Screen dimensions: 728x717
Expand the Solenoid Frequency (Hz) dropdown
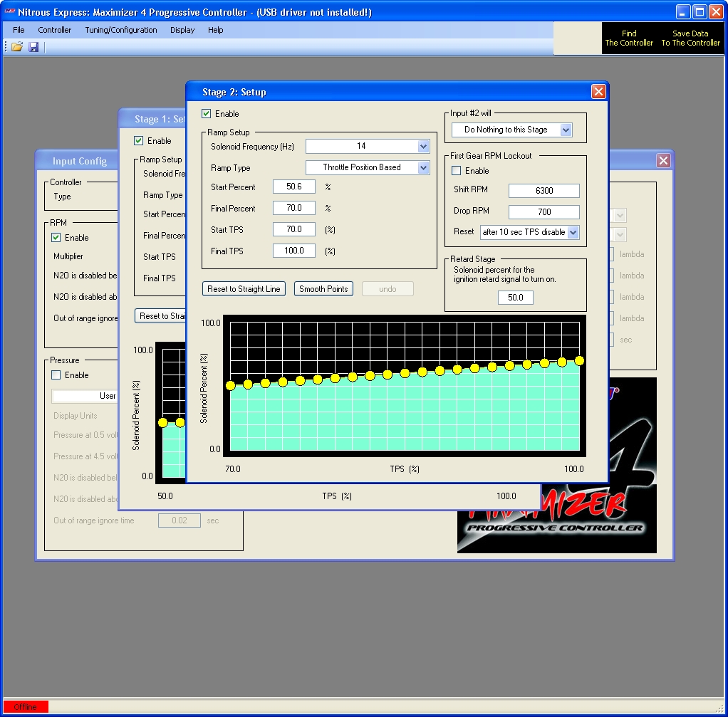423,146
